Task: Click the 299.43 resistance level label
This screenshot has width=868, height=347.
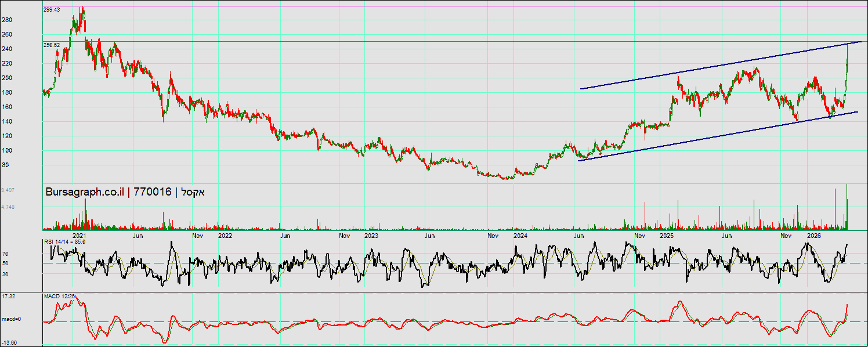Action: pyautogui.click(x=52, y=10)
